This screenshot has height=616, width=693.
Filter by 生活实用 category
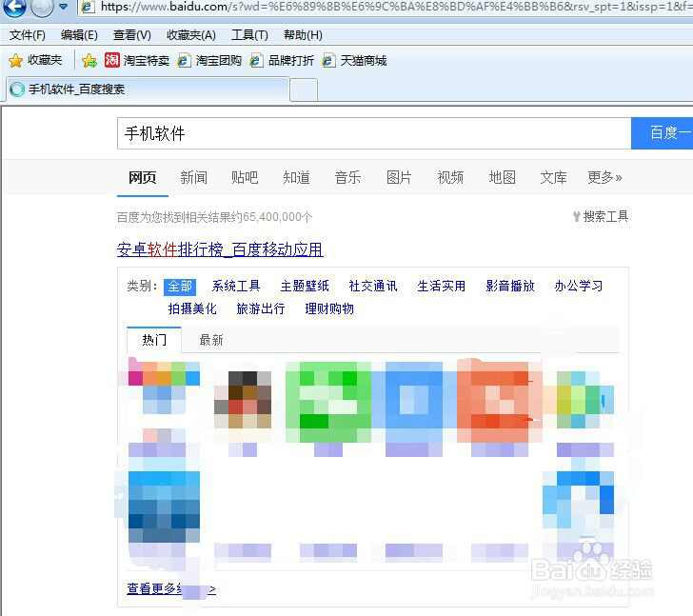[442, 287]
